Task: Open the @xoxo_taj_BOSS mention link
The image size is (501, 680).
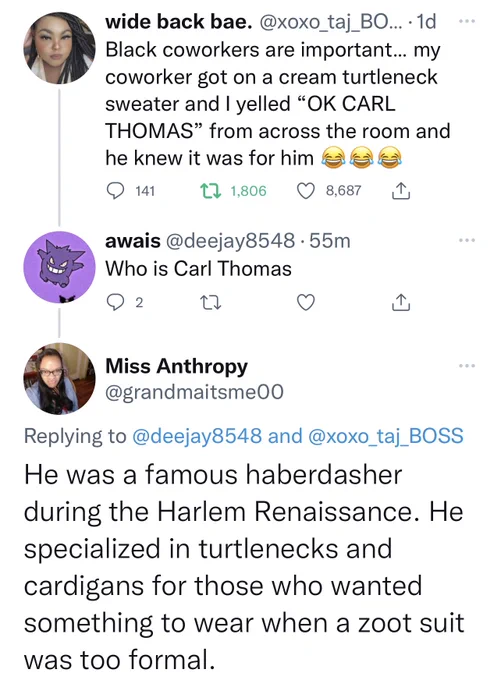Action: (386, 436)
